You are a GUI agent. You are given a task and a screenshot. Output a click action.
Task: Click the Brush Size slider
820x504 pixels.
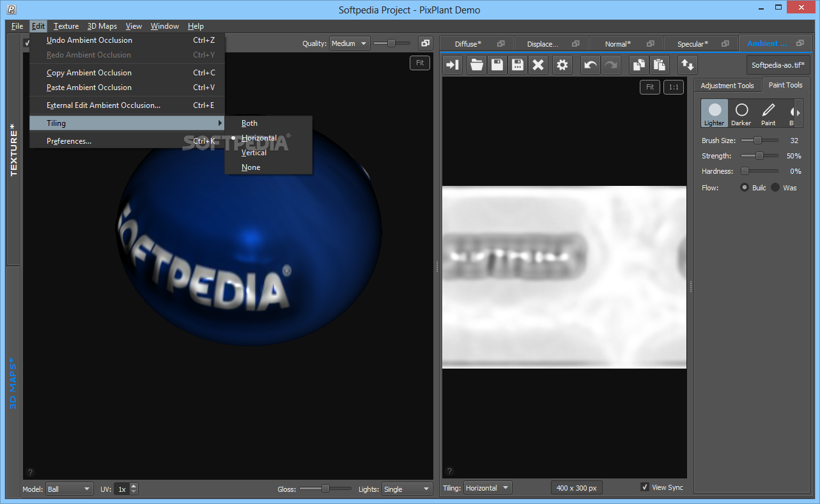click(759, 141)
